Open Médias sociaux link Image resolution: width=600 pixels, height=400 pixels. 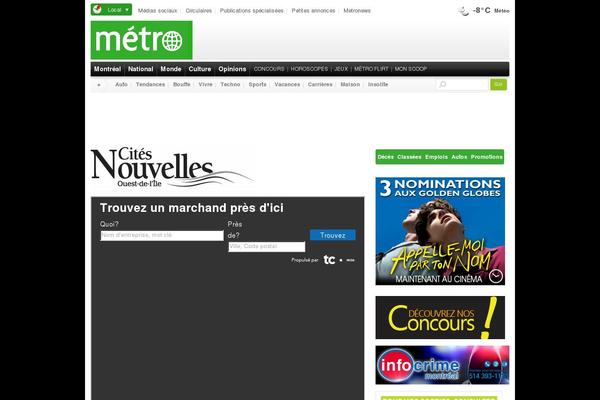157,11
